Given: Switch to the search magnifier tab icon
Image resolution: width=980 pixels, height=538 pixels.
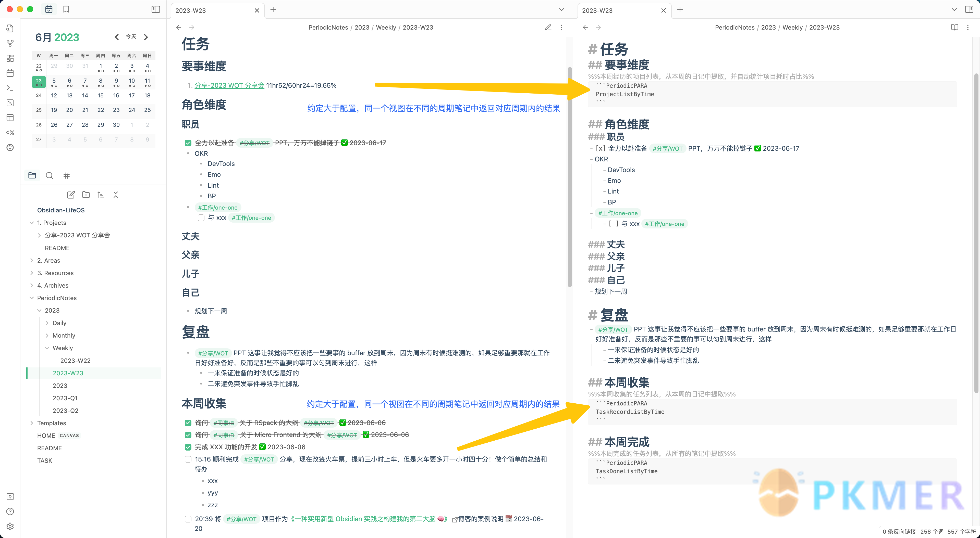Looking at the screenshot, I should (49, 175).
